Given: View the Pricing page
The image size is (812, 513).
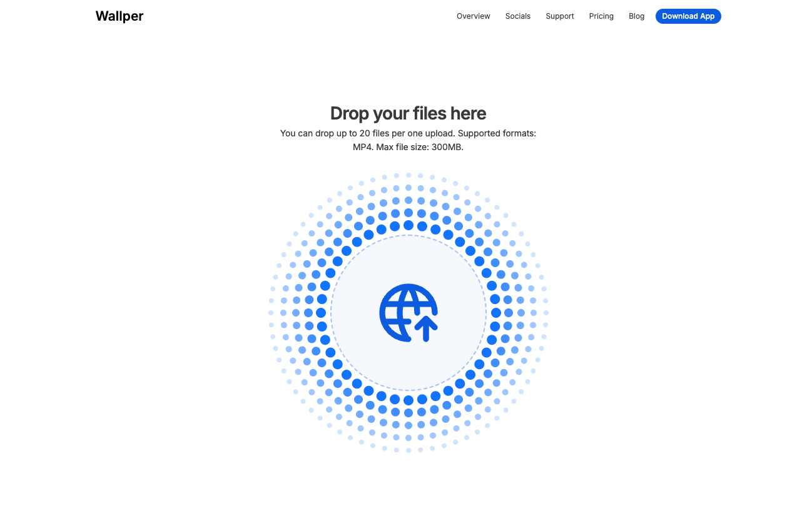Looking at the screenshot, I should tap(601, 16).
